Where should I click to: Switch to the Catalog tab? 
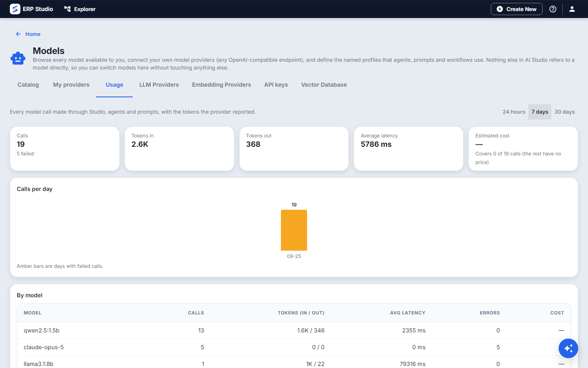28,85
